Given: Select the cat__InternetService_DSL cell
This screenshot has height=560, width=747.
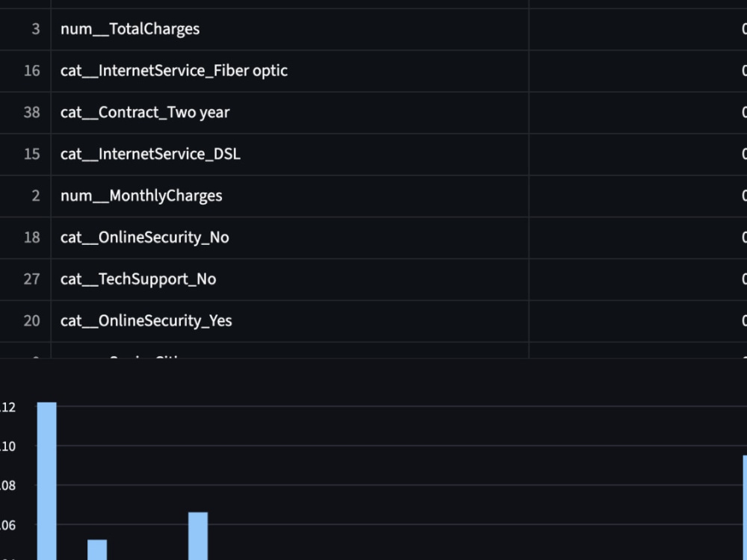Looking at the screenshot, I should pos(290,155).
